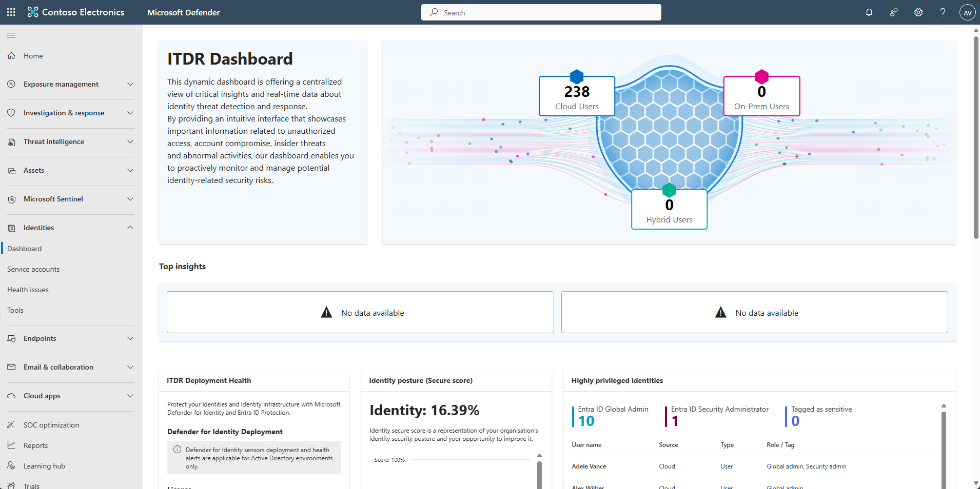This screenshot has width=980, height=489.
Task: Open the Help question mark icon
Action: click(943, 12)
